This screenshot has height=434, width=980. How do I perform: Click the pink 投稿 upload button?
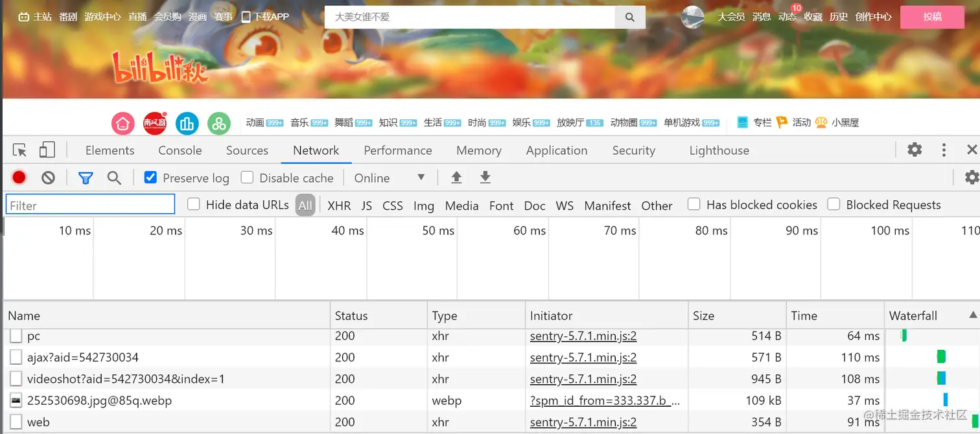(x=932, y=17)
